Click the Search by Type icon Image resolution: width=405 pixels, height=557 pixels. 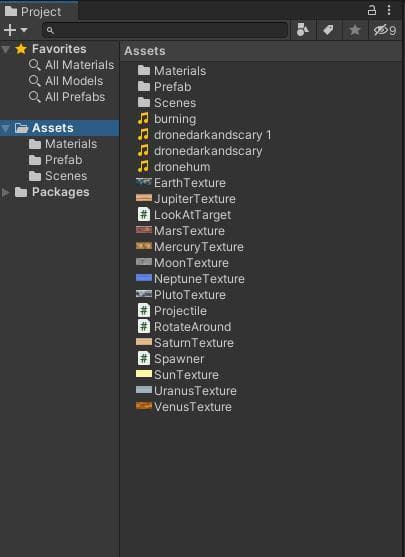302,30
